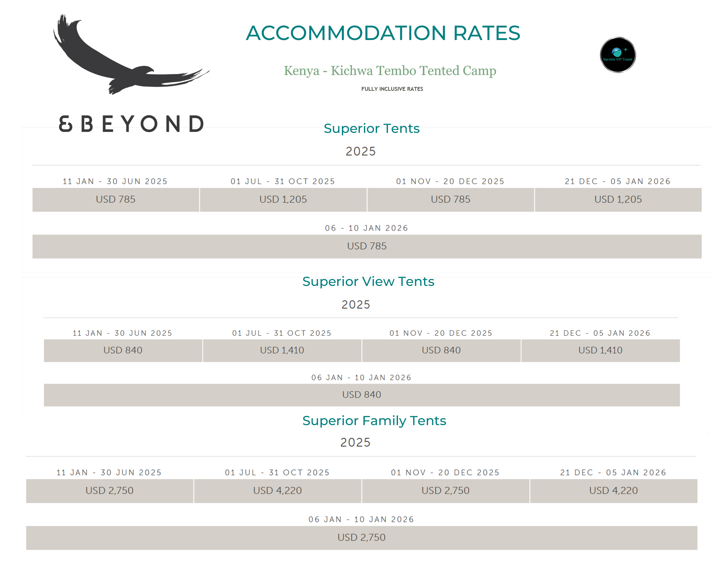The width and height of the screenshot is (728, 574).
Task: Click the FULLY INCLUSIVE RATES label
Action: [392, 89]
